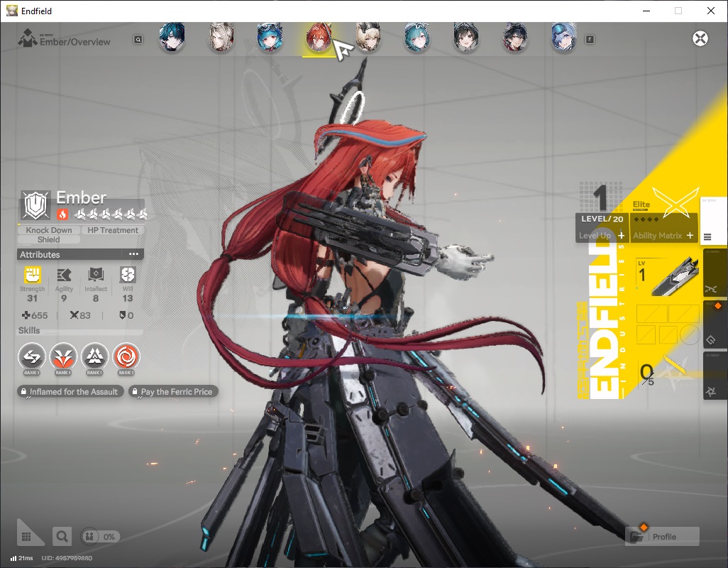728x568 pixels.
Task: Click the LEVEL/20 indicator
Action: (x=602, y=219)
